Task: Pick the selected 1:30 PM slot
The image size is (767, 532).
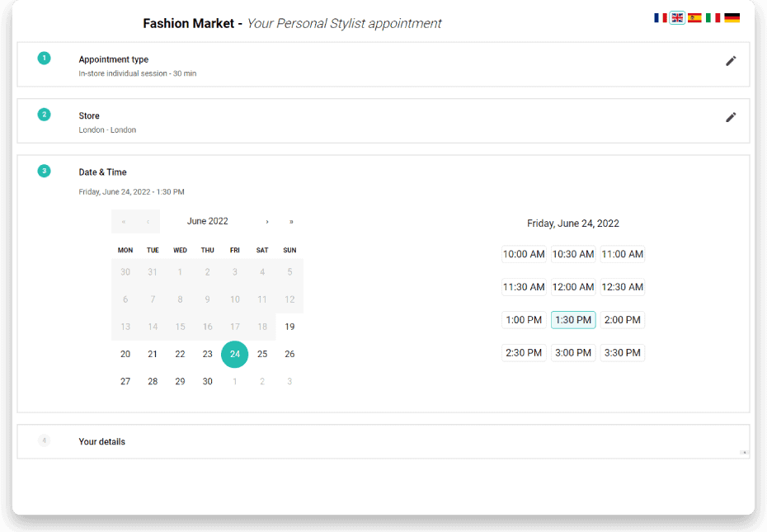Action: pyautogui.click(x=573, y=319)
